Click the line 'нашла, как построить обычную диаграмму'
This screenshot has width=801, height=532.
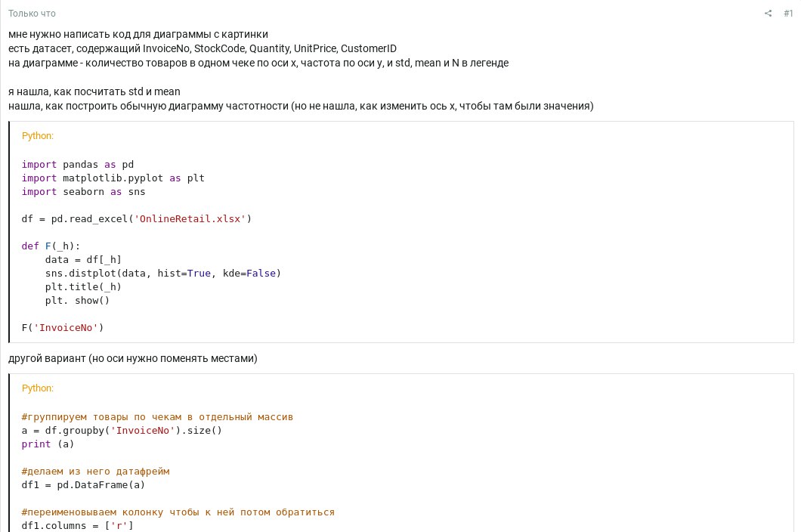click(x=301, y=106)
